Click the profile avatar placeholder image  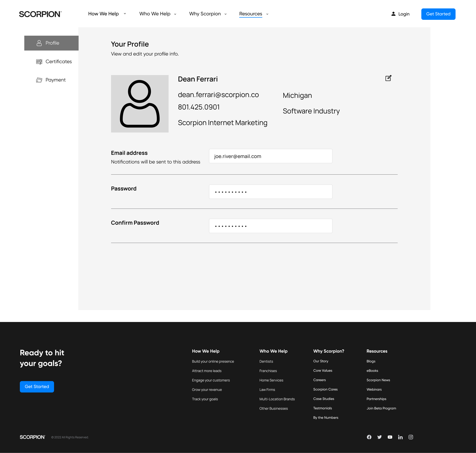pyautogui.click(x=140, y=104)
